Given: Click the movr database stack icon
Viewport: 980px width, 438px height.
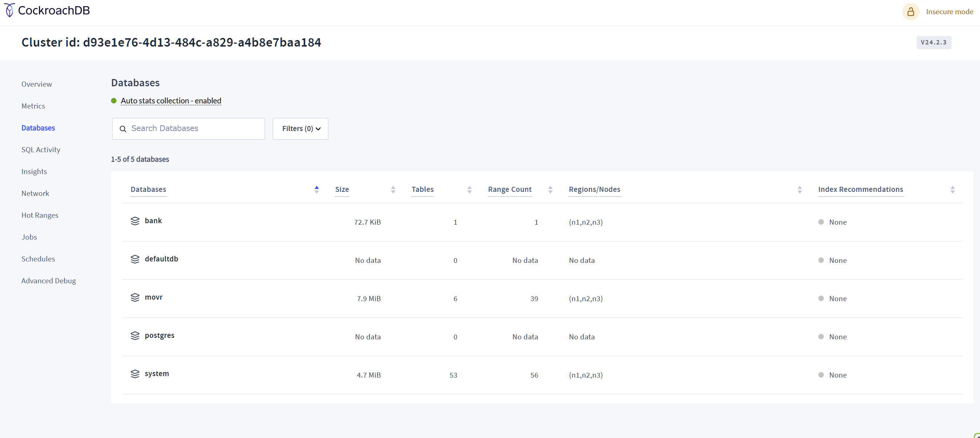Looking at the screenshot, I should click(x=135, y=297).
